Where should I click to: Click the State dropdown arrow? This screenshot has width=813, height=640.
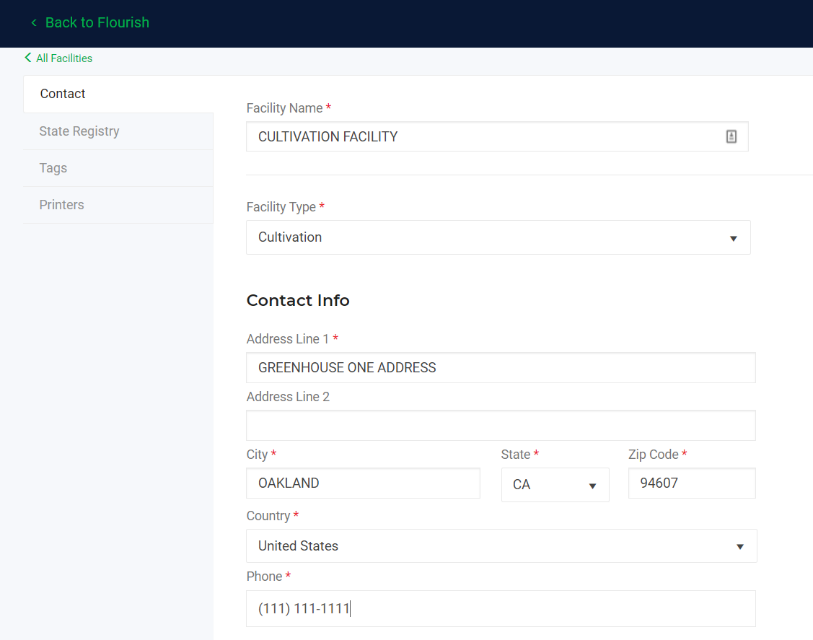tap(592, 486)
